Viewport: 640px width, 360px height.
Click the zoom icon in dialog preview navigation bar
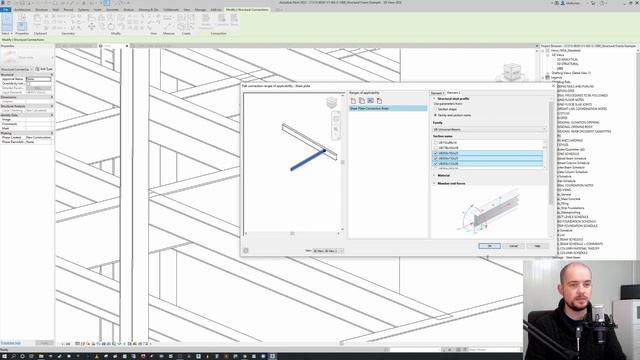point(336,129)
